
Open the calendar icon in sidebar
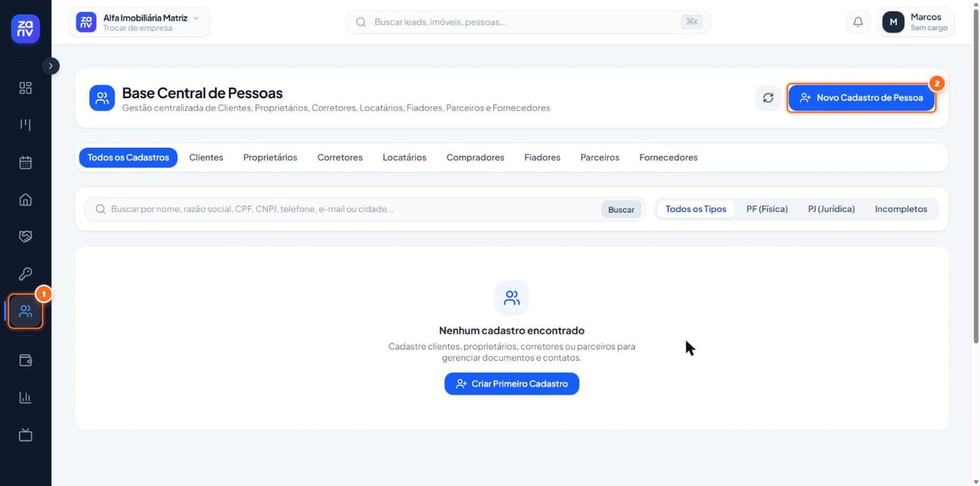point(25,162)
